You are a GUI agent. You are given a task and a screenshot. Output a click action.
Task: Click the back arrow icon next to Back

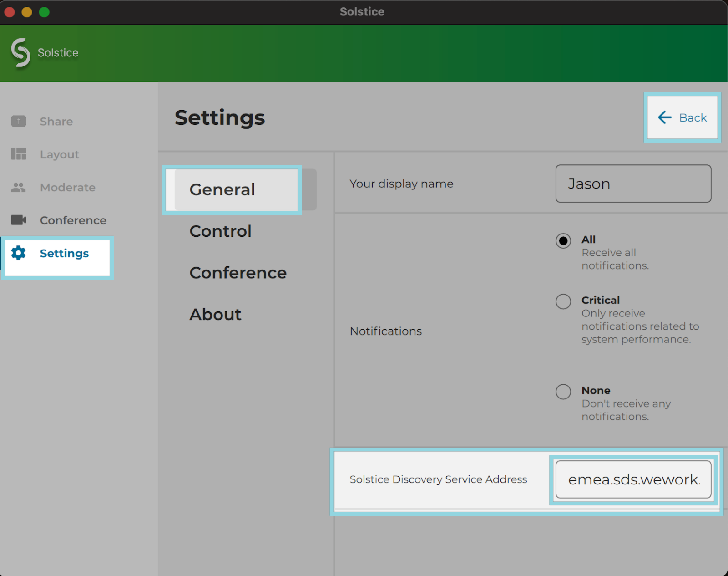[x=664, y=117]
